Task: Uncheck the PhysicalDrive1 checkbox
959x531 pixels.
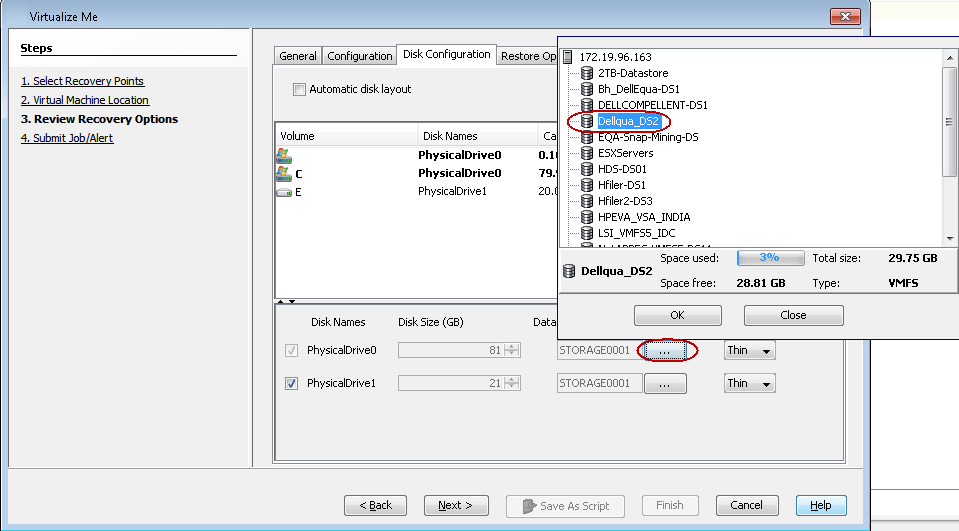Action: tap(291, 384)
